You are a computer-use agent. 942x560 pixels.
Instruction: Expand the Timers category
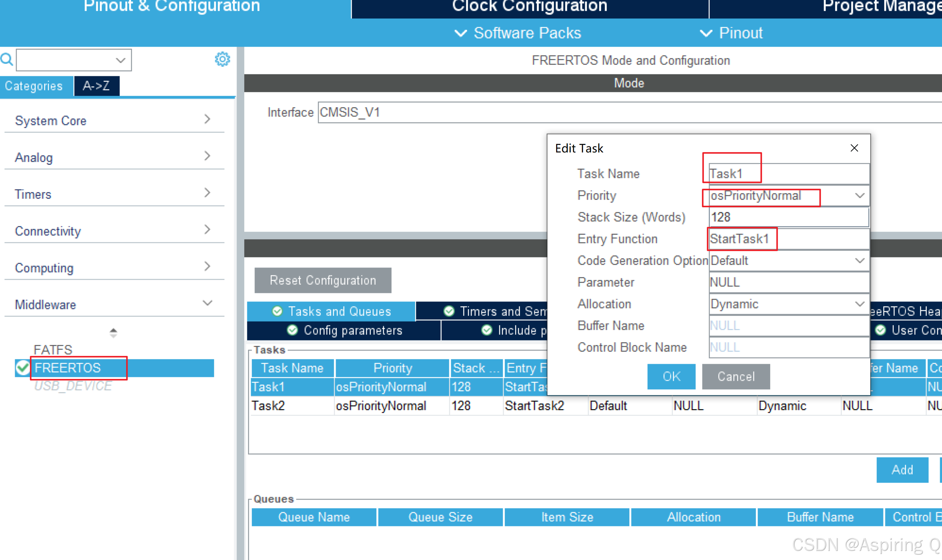click(114, 194)
